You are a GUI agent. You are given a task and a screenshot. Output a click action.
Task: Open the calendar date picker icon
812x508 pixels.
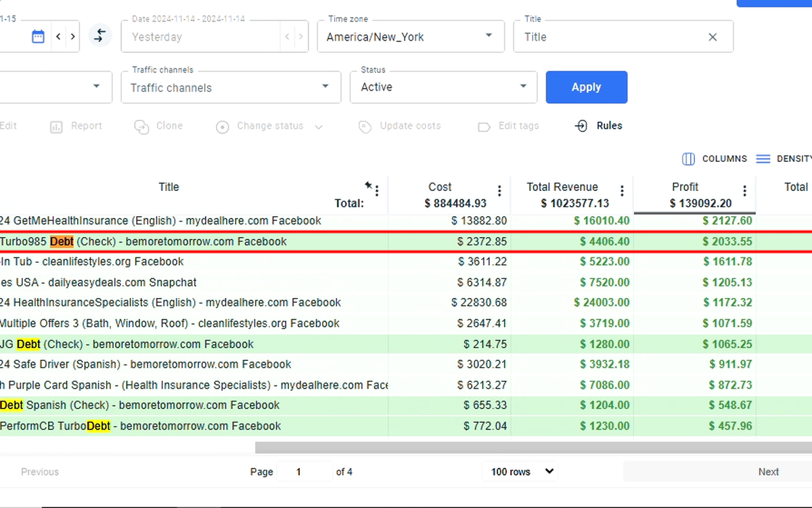38,37
